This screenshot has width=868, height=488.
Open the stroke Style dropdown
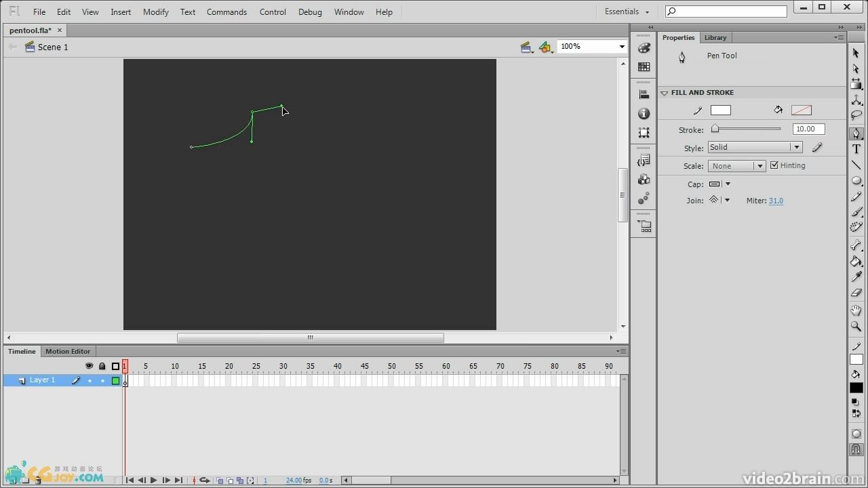[755, 147]
